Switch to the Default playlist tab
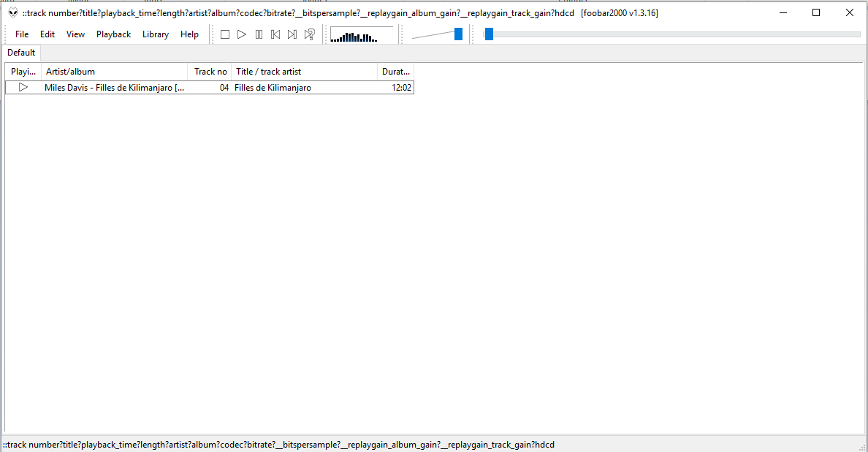868x452 pixels. [21, 53]
